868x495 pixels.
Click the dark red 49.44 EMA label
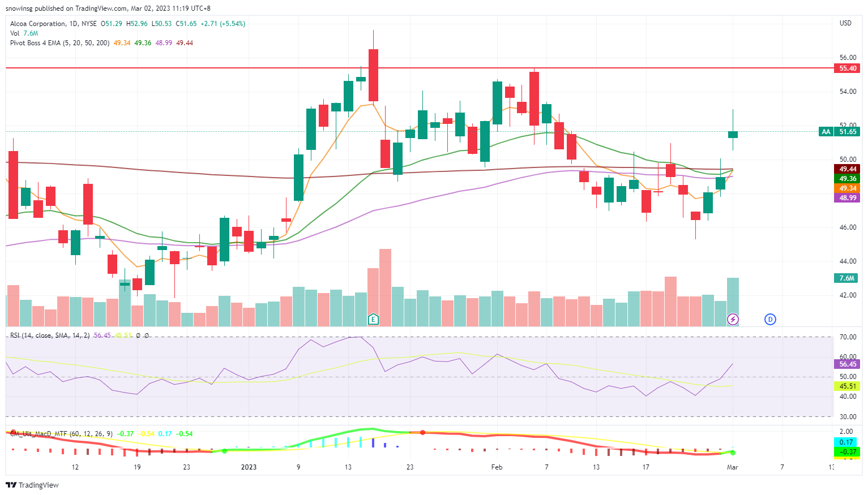(847, 169)
